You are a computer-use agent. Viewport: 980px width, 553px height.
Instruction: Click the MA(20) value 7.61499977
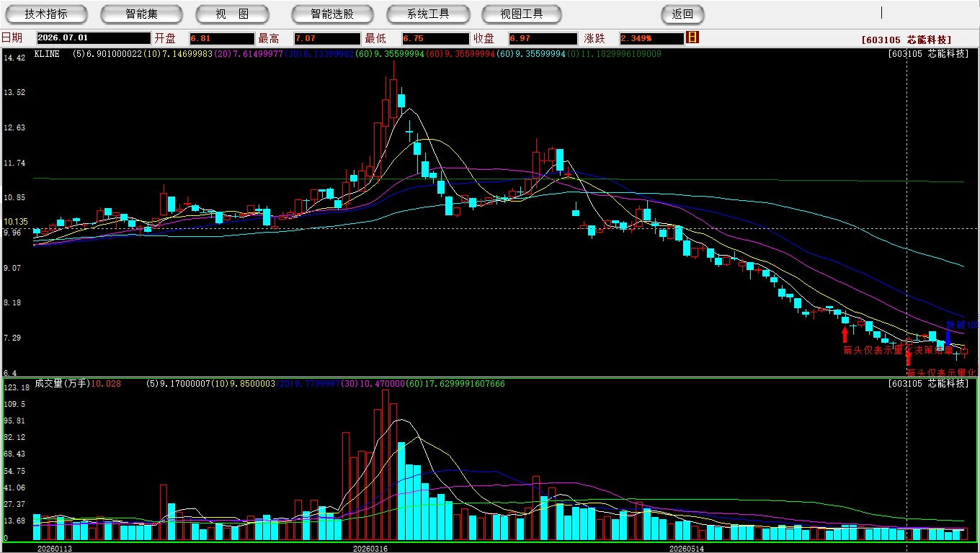click(x=257, y=54)
